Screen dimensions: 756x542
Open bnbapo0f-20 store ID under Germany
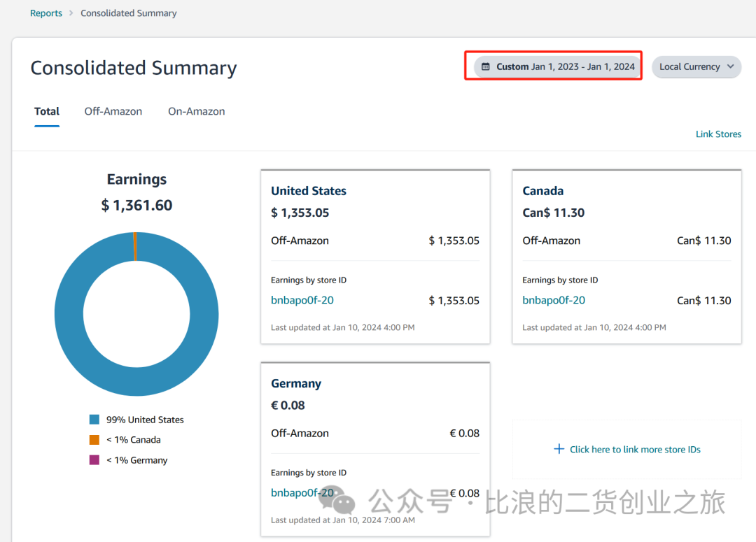[x=302, y=492]
